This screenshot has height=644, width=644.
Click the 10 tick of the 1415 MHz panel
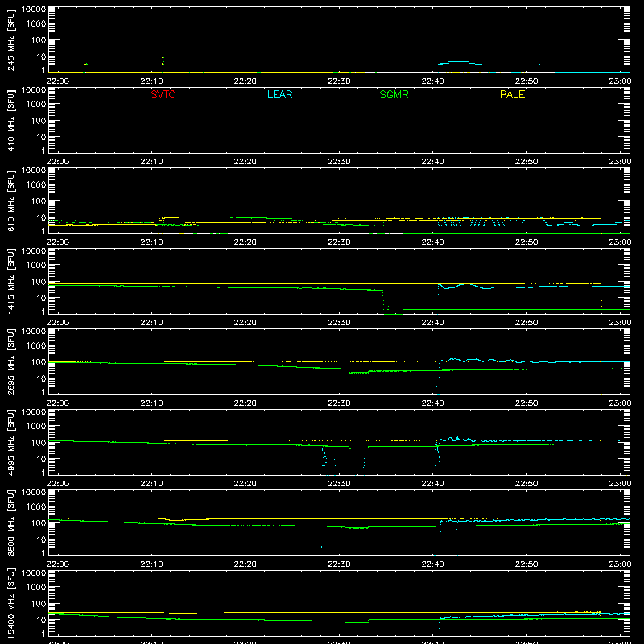click(x=41, y=298)
